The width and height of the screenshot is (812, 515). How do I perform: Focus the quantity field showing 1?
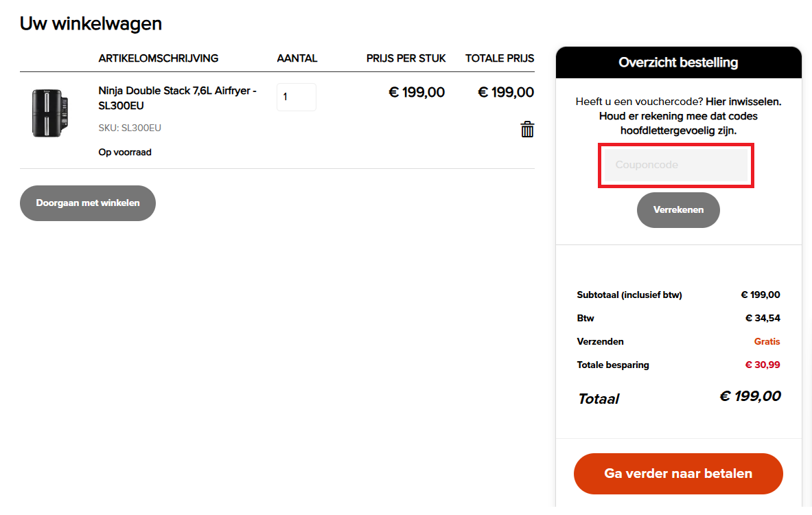click(x=296, y=98)
